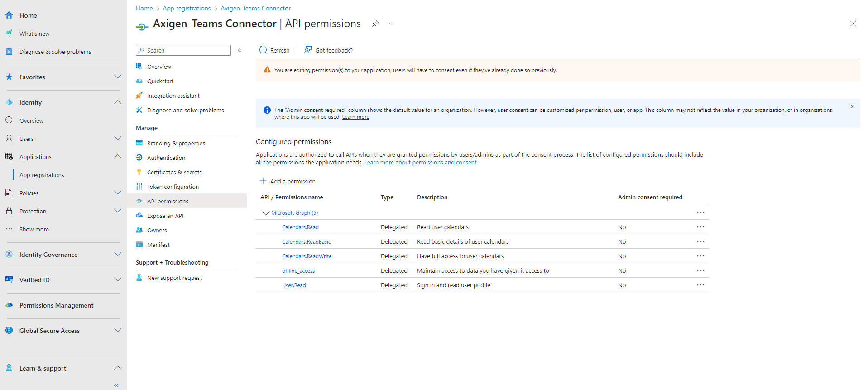Select Manifest in the Manage menu
Screen dimensions: 868x390
[158, 245]
